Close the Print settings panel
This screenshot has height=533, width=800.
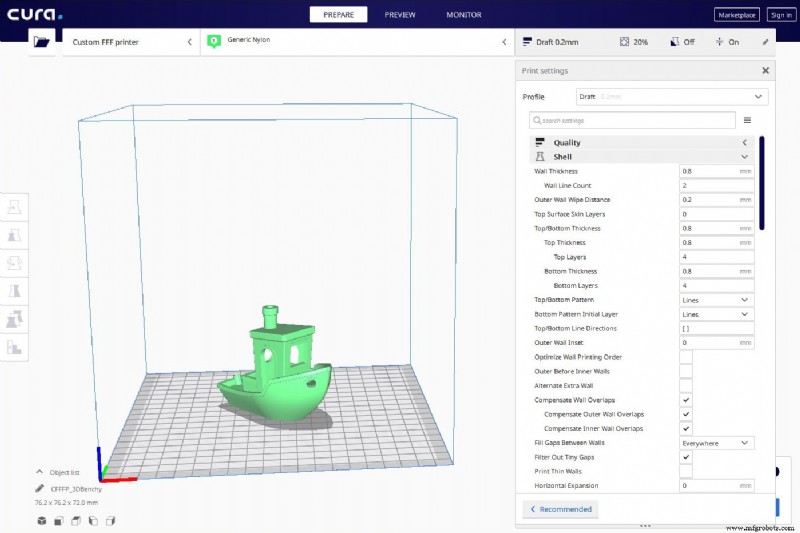765,70
